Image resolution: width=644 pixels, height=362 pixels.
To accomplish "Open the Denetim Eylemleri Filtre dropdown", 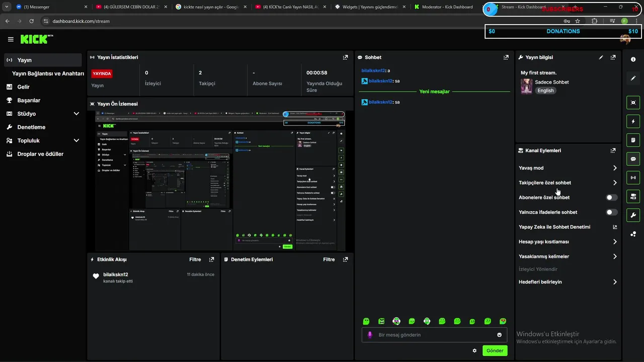I will (329, 259).
